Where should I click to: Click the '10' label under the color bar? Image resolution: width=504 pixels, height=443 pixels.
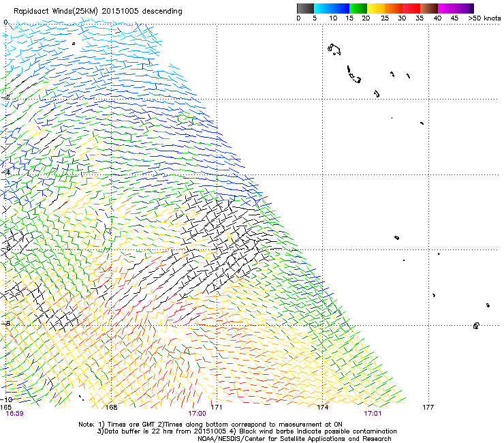[x=333, y=18]
